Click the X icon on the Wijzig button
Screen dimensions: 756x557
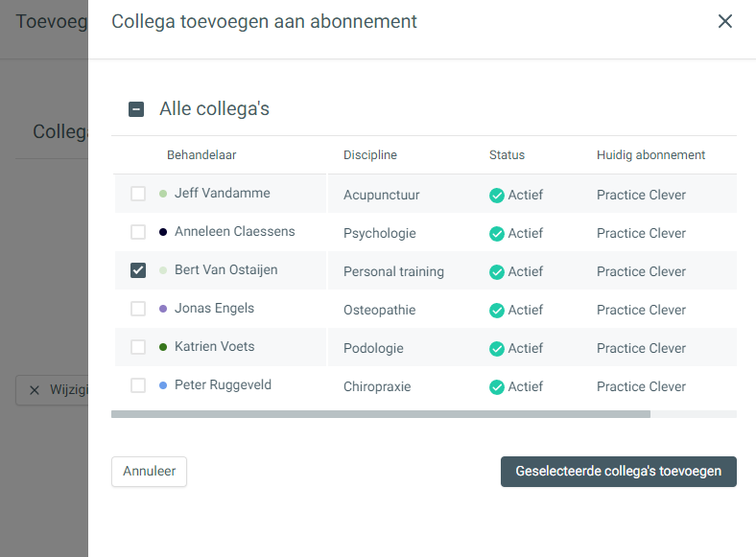[35, 390]
